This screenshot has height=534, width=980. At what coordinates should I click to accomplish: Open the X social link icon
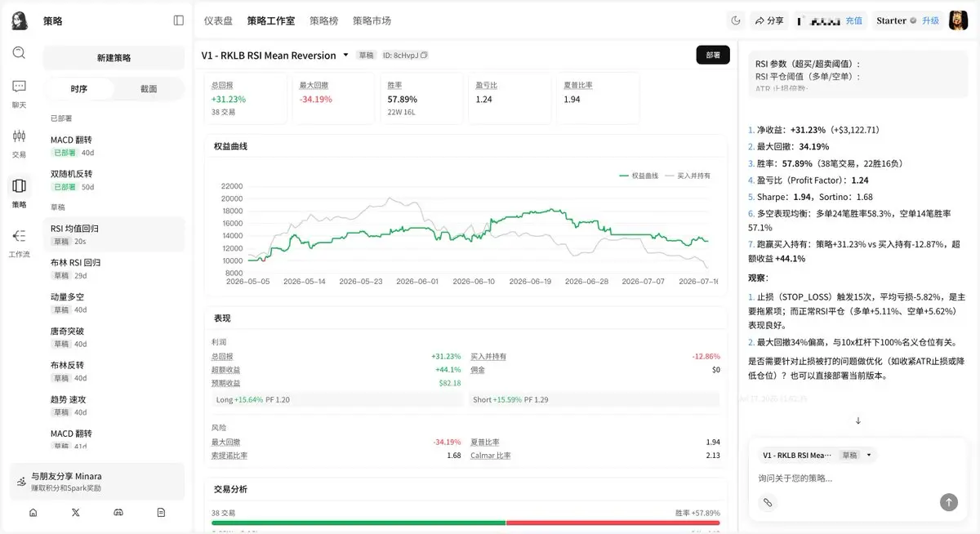coord(76,512)
